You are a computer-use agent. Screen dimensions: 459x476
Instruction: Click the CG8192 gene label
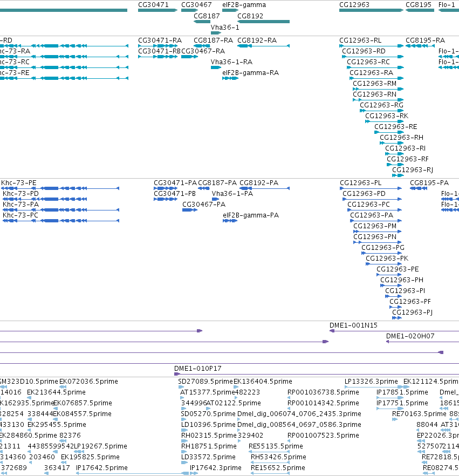click(250, 16)
